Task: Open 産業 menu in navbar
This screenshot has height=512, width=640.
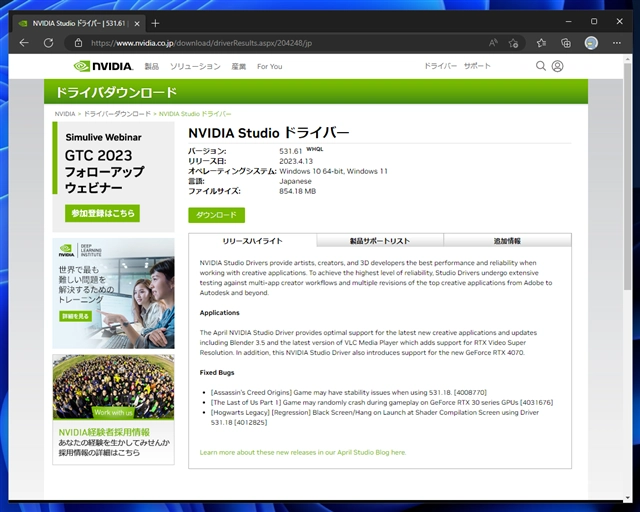Action: 239,66
